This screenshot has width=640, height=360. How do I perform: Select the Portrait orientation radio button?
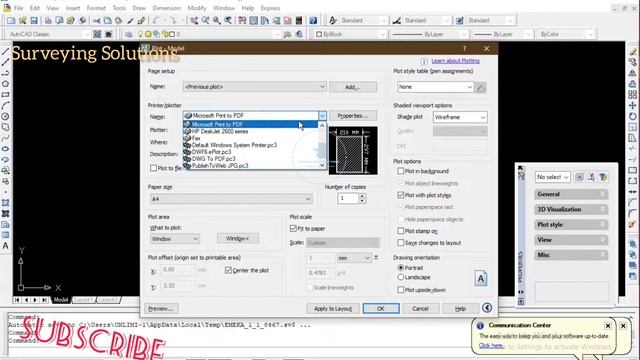tap(400, 268)
